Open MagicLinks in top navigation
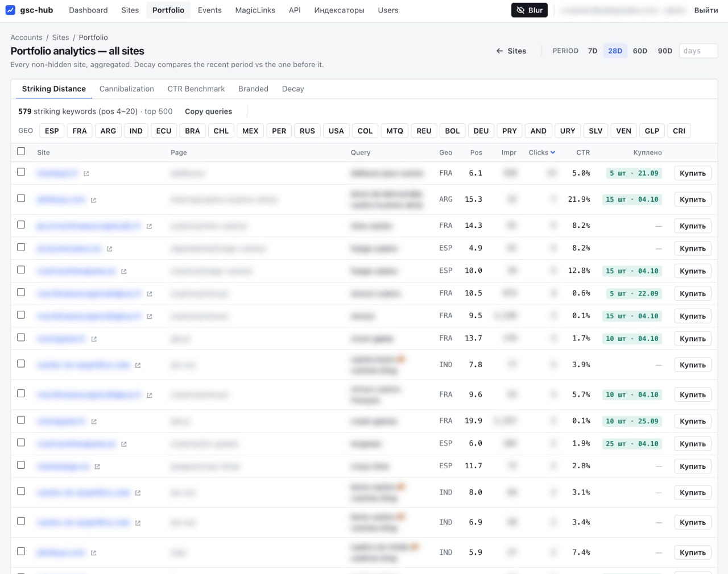Image resolution: width=728 pixels, height=574 pixels. pyautogui.click(x=255, y=10)
